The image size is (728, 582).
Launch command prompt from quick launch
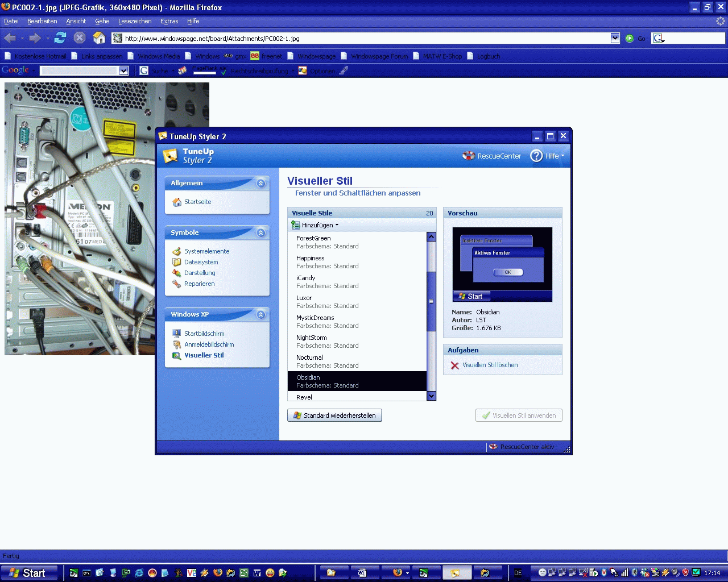86,573
